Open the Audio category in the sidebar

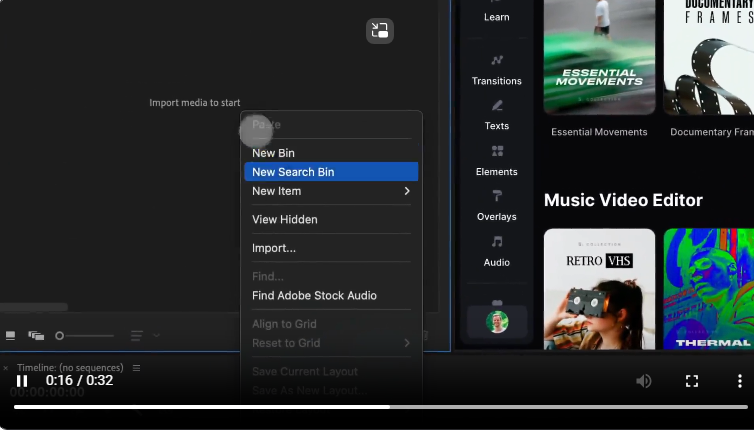(497, 250)
